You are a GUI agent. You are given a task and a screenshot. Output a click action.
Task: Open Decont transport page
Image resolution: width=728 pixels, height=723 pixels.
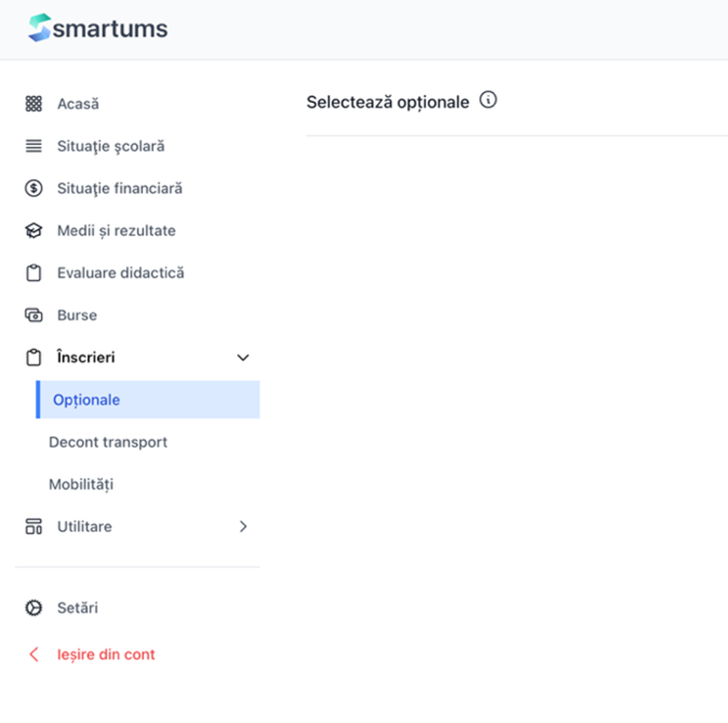(x=108, y=442)
